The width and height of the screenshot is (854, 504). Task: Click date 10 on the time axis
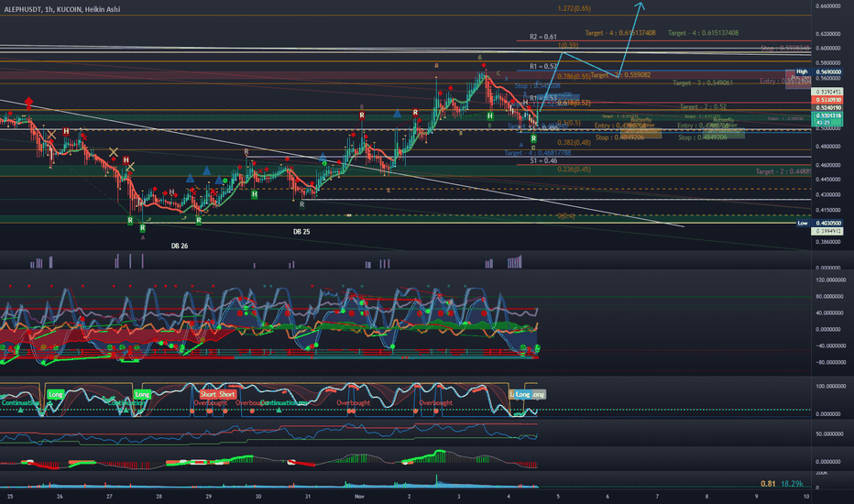point(806,497)
